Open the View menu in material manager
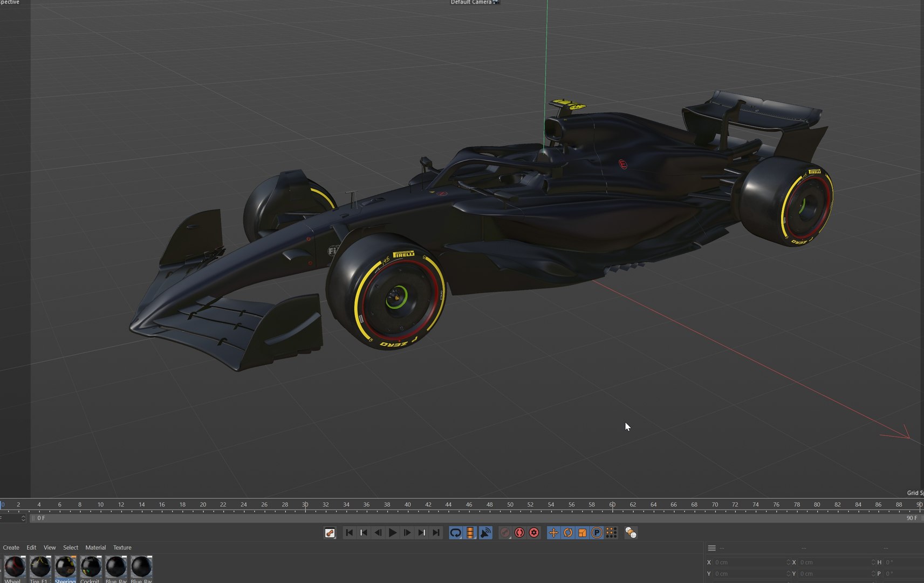Screen dimensions: 924x583 [50, 547]
